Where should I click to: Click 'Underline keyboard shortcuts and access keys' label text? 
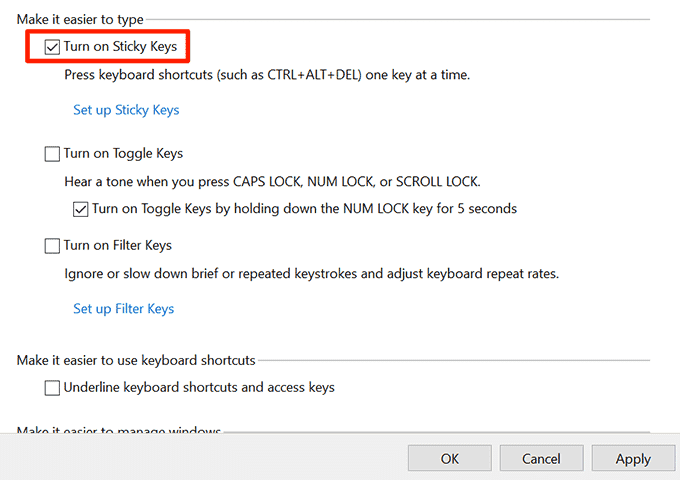[199, 387]
